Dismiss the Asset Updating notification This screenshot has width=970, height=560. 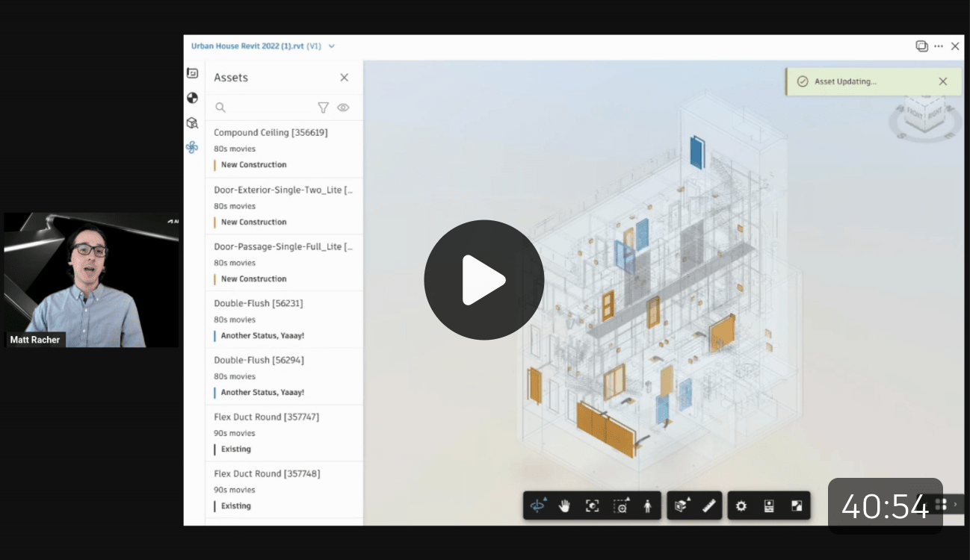942,81
